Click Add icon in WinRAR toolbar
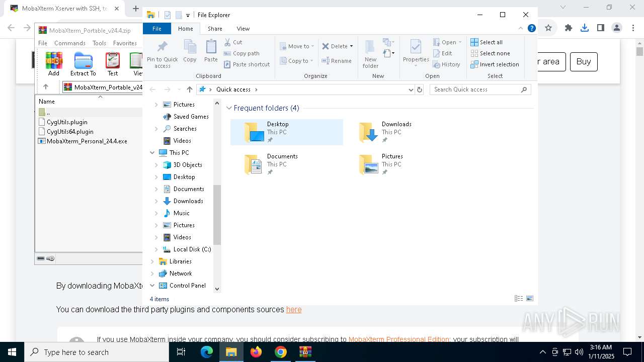This screenshot has width=644, height=362. (54, 64)
